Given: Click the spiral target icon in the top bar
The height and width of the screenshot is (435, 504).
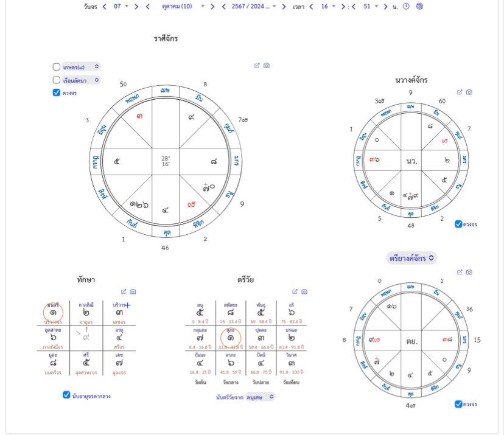Looking at the screenshot, I should [x=419, y=6].
